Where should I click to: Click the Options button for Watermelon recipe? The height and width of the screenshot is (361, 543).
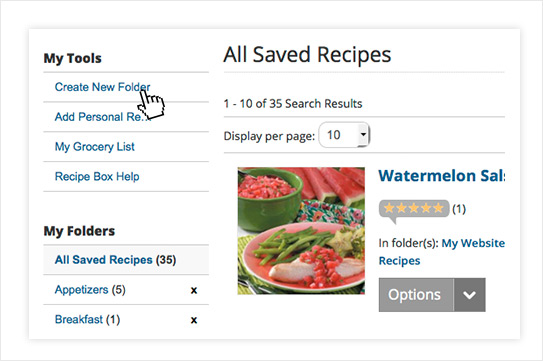pyautogui.click(x=416, y=295)
